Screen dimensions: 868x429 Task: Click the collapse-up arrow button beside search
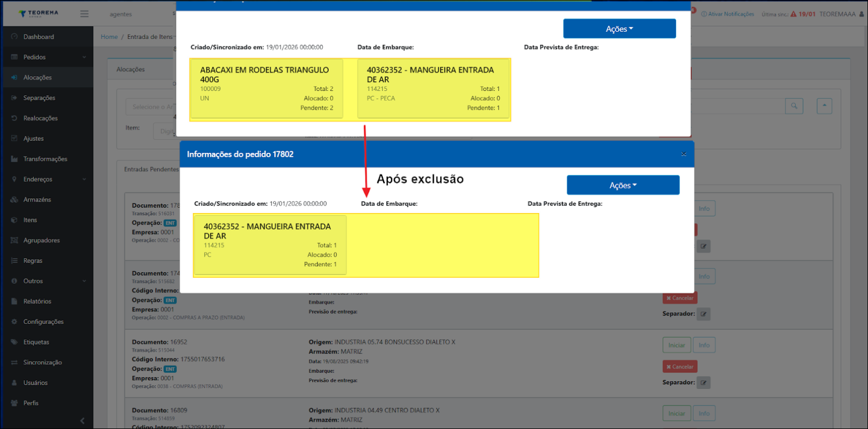[x=824, y=106]
